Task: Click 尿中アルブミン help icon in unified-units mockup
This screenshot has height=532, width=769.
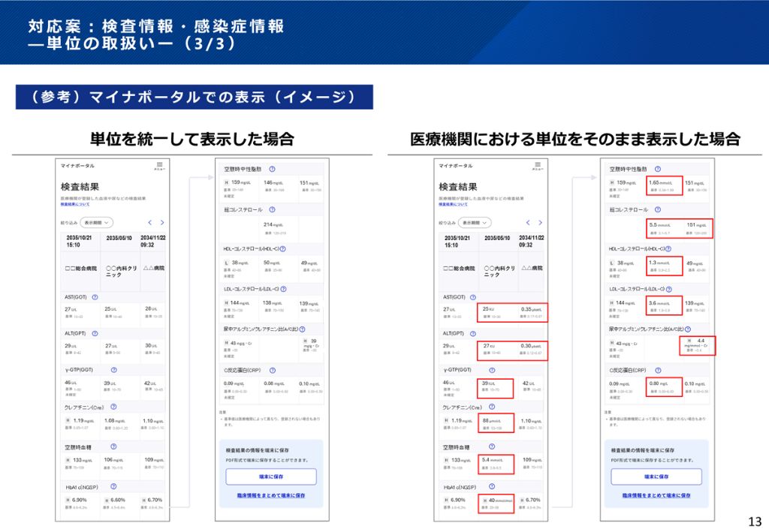Action: click(x=302, y=329)
